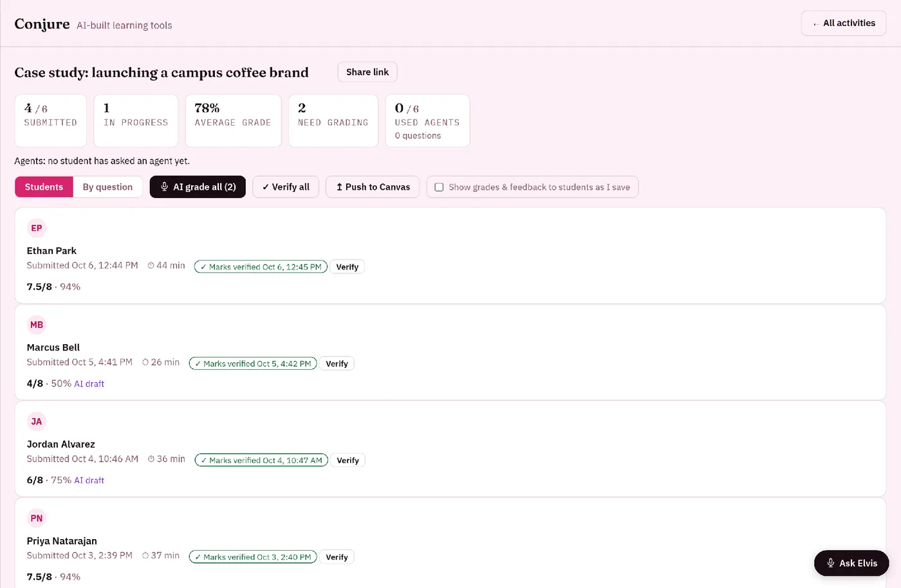
Task: Click Verify for Ethan Park
Action: coord(348,267)
